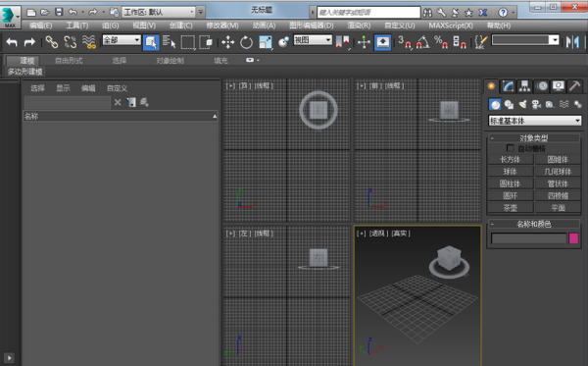Click the Select and Manipulate icon
This screenshot has width=588, height=366.
[364, 42]
